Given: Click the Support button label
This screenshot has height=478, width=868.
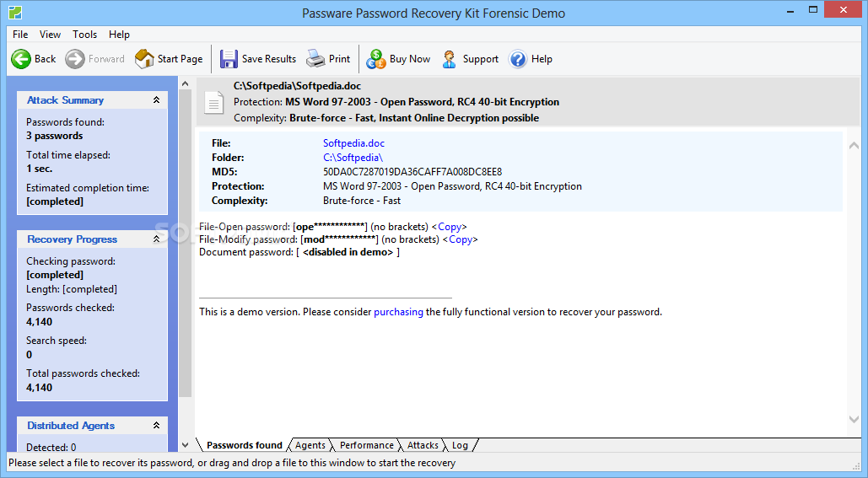Looking at the screenshot, I should tap(481, 59).
